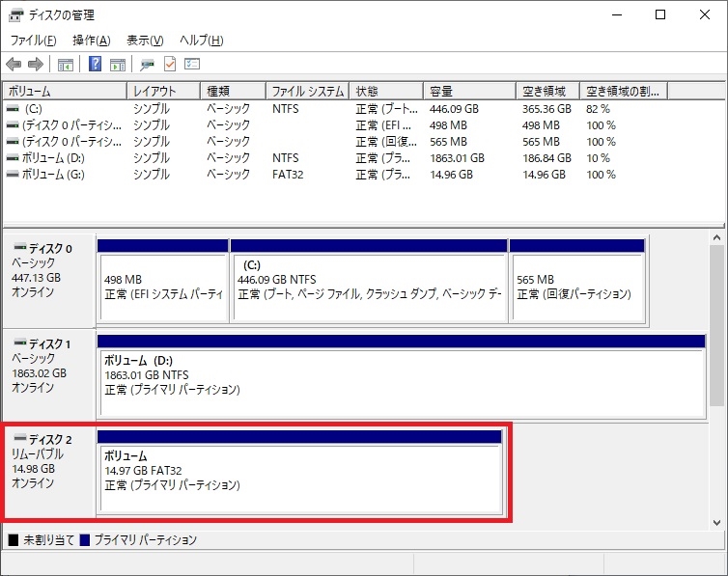Click the ディスク 2 disk icon
The width and height of the screenshot is (728, 576).
pyautogui.click(x=20, y=438)
